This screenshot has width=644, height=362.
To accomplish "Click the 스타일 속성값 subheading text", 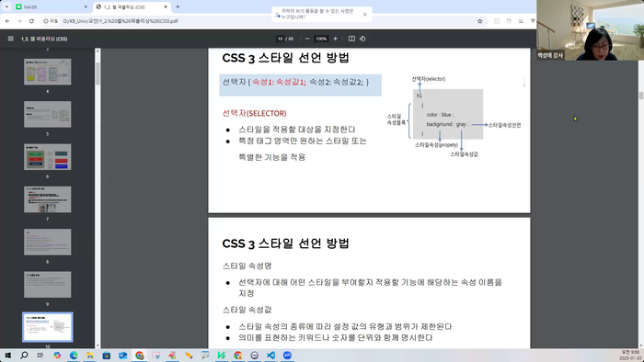I will [247, 310].
